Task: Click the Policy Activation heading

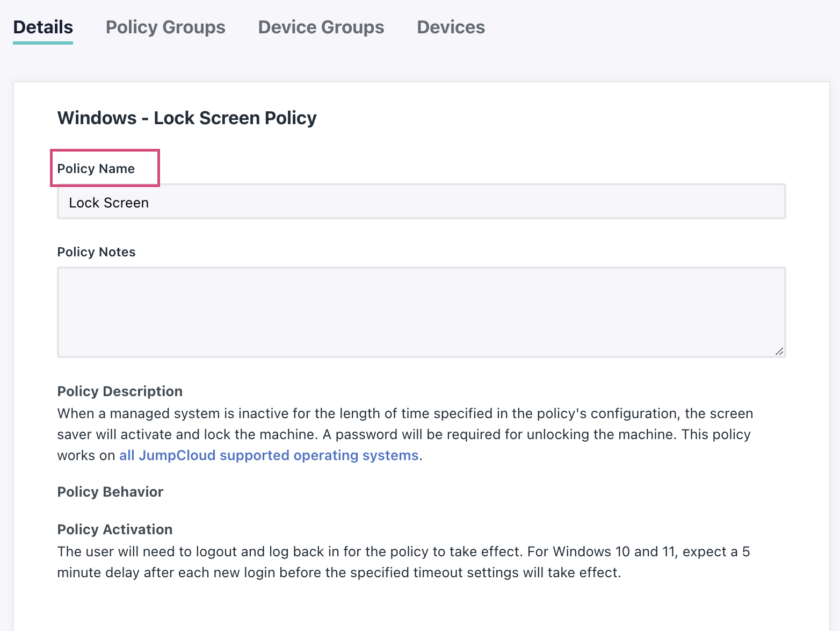Action: point(115,529)
